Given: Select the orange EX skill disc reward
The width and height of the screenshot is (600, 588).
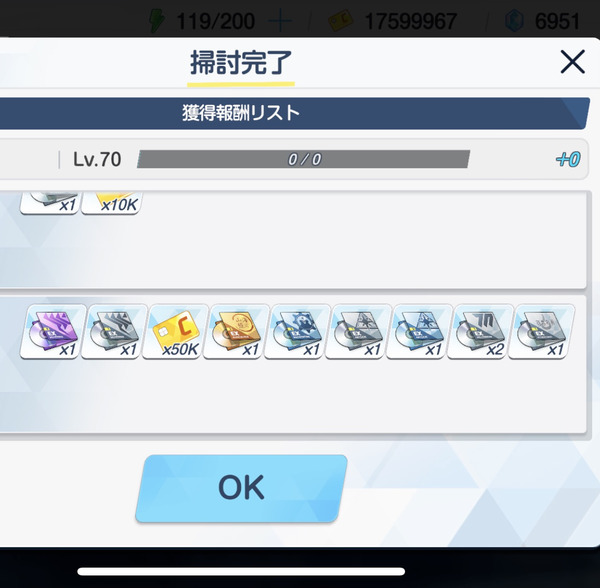Looking at the screenshot, I should 236,331.
